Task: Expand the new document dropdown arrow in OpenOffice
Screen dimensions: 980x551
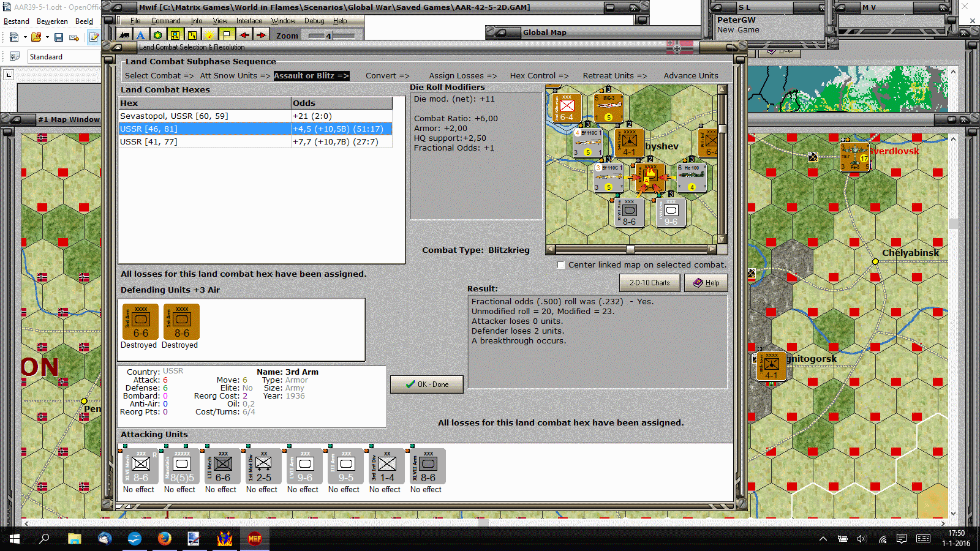Action: [25, 37]
